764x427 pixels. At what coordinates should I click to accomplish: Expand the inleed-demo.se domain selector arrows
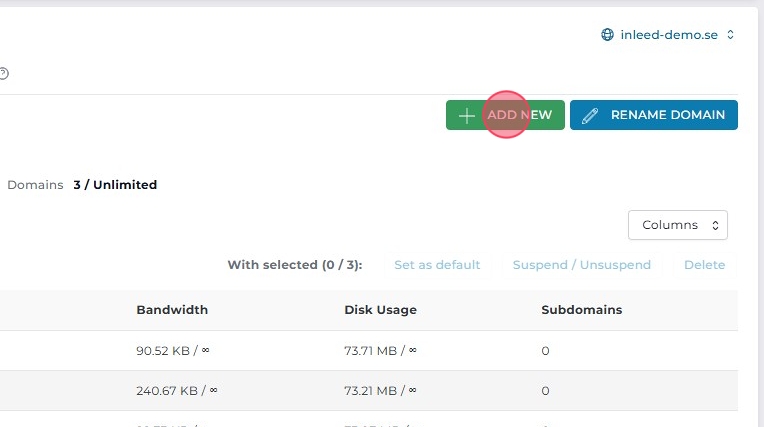731,35
